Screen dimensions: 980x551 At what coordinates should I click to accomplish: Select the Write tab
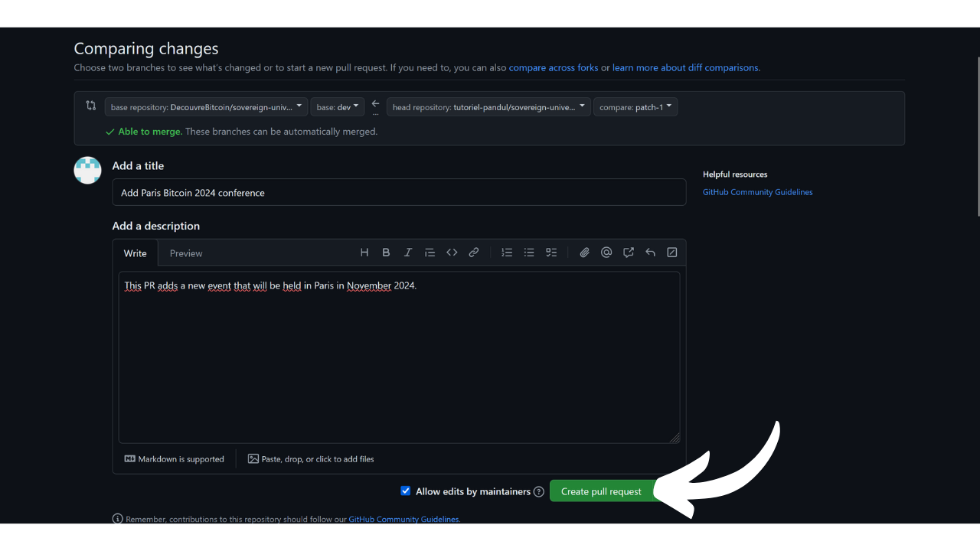click(x=136, y=253)
